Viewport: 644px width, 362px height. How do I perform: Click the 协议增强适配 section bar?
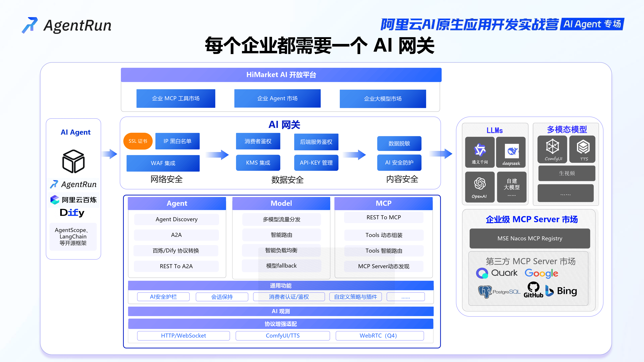[281, 324]
